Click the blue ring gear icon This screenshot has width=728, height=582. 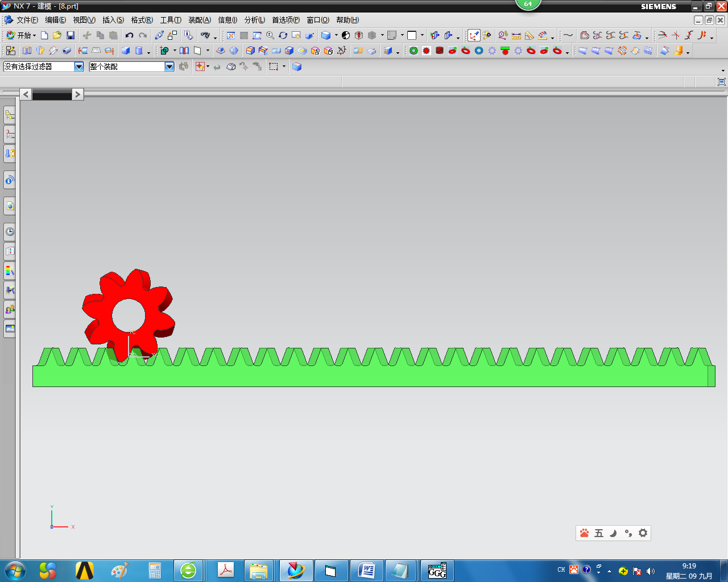click(479, 51)
